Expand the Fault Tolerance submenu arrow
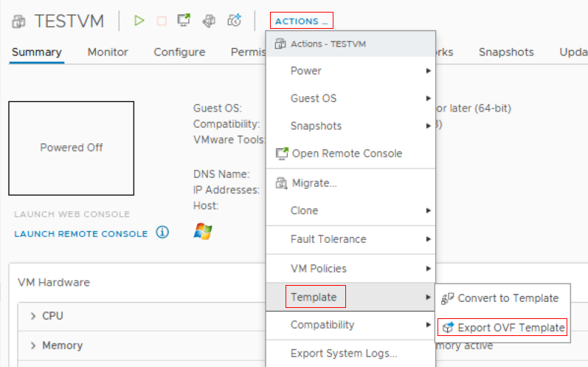 coord(428,239)
